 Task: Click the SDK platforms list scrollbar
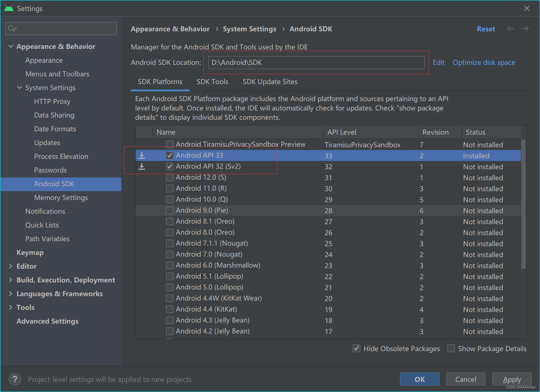pyautogui.click(x=524, y=204)
